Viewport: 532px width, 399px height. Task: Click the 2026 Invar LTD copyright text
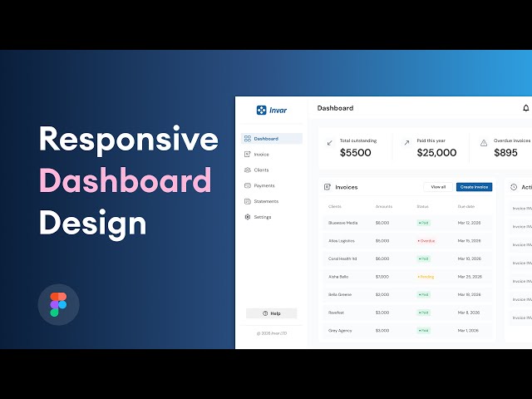272,333
